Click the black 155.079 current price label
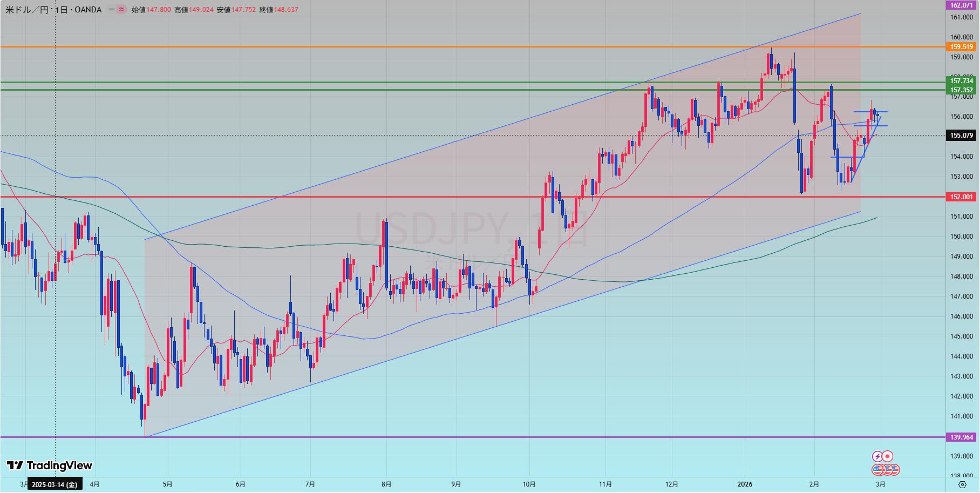980x493 pixels. (x=961, y=136)
